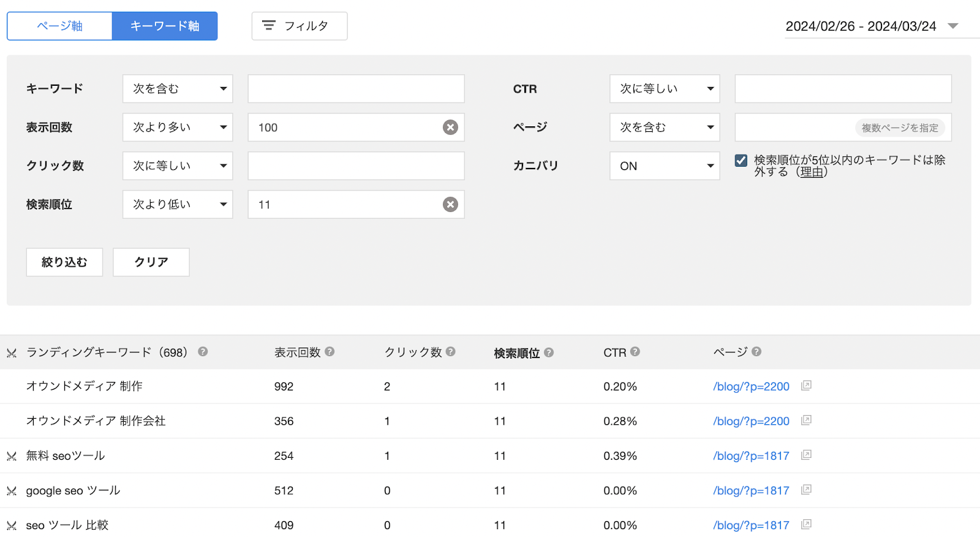
Task: Click the help icon beside ランディングキーワード header
Action: click(x=203, y=352)
